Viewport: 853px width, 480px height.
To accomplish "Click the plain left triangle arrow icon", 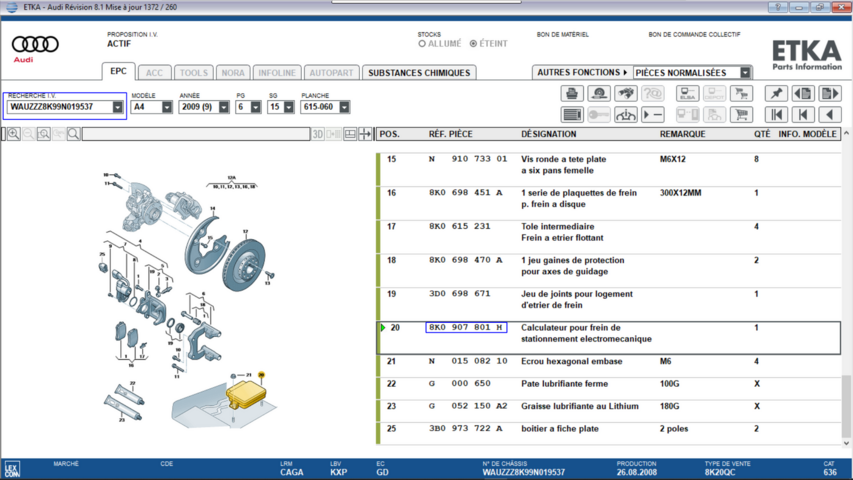I will pos(830,115).
